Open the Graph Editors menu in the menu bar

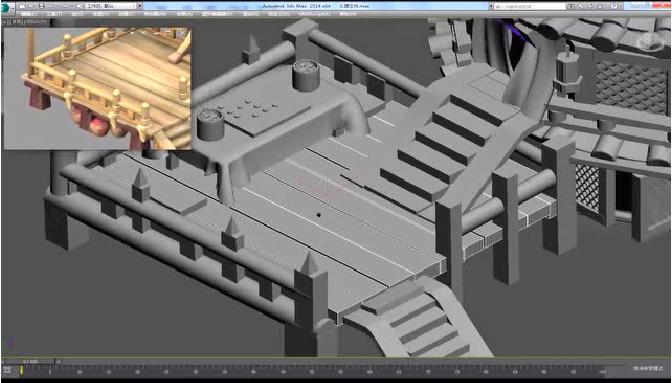pyautogui.click(x=217, y=14)
